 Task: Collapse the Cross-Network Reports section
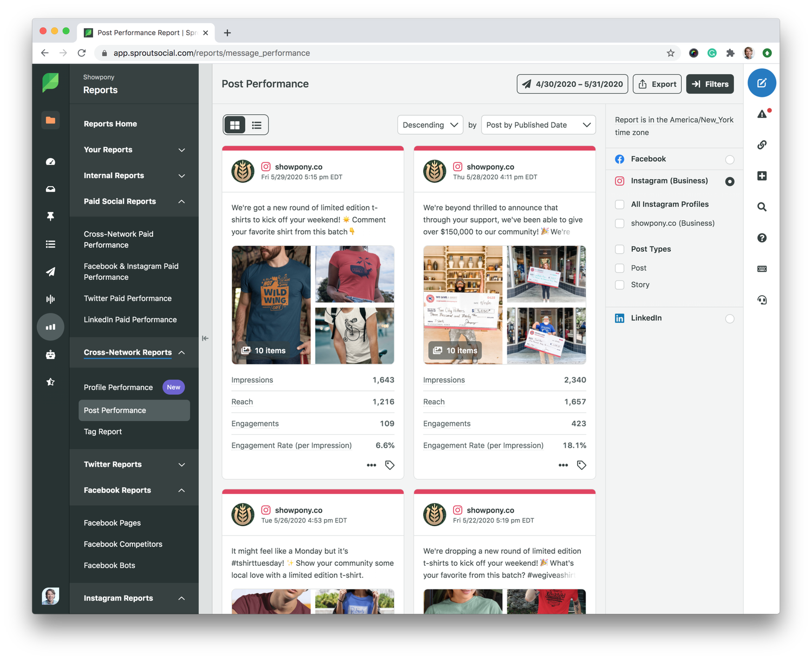click(134, 352)
